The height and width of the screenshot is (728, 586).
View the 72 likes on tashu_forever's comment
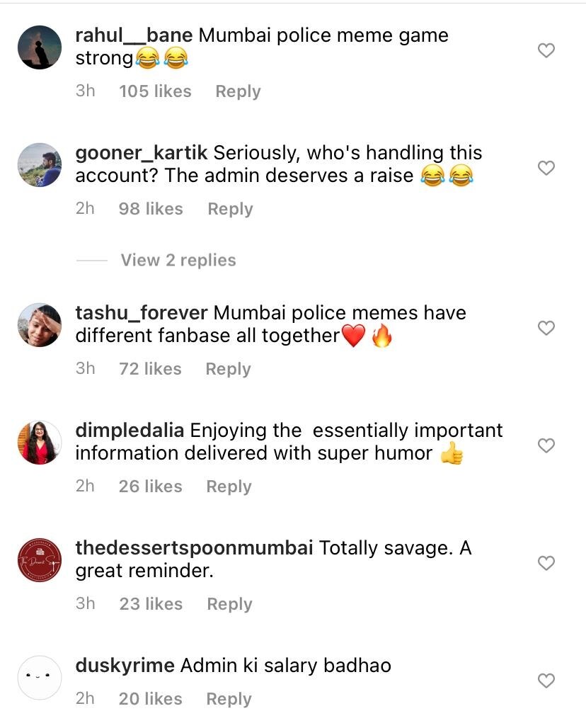click(150, 369)
